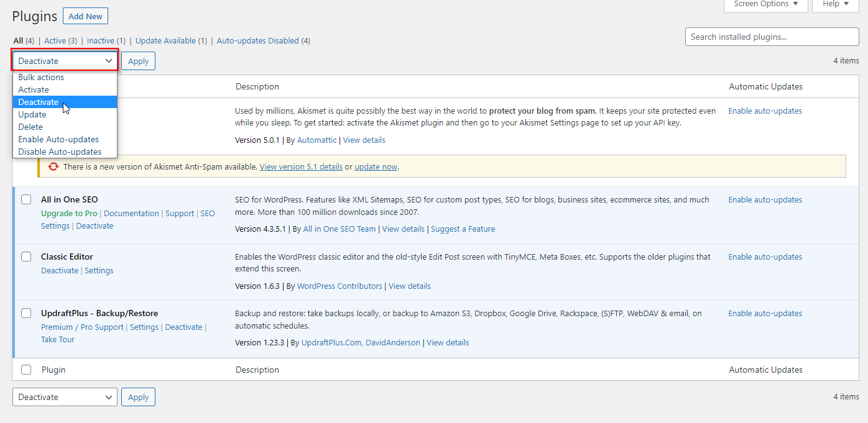
Task: Focus the Search installed plugins field
Action: click(772, 37)
